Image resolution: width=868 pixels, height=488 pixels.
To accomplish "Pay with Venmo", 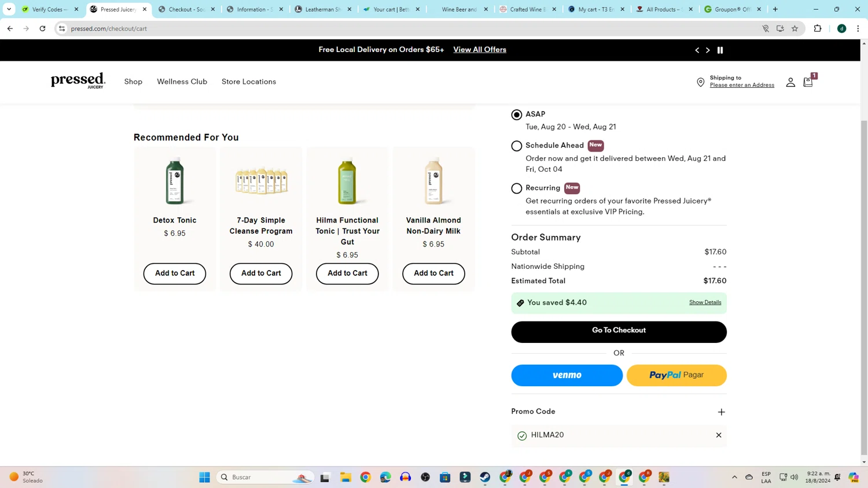I will point(567,375).
